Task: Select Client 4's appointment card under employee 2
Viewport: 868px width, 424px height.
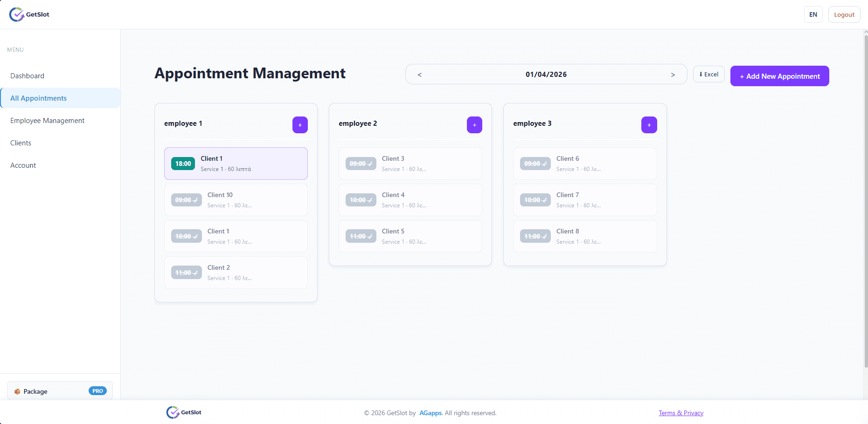Action: click(x=410, y=199)
